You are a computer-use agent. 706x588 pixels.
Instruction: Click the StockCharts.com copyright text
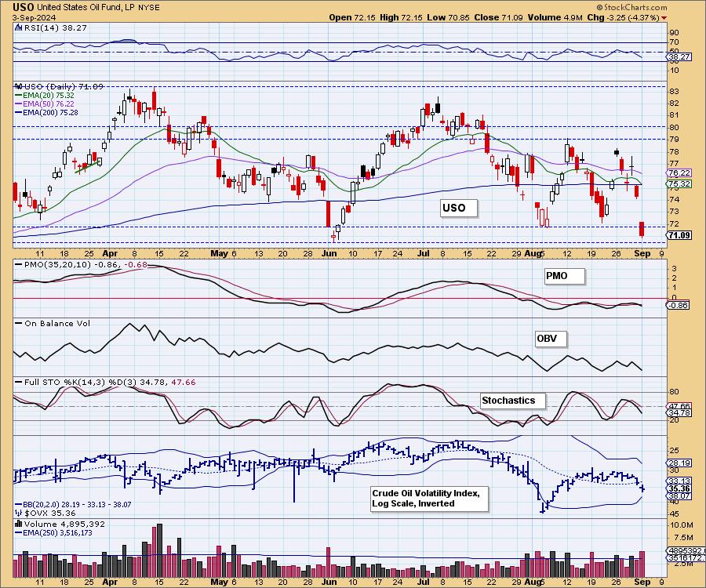click(631, 7)
